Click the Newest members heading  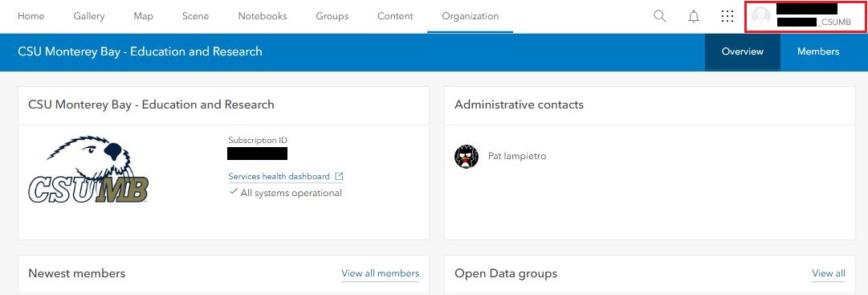pyautogui.click(x=77, y=273)
